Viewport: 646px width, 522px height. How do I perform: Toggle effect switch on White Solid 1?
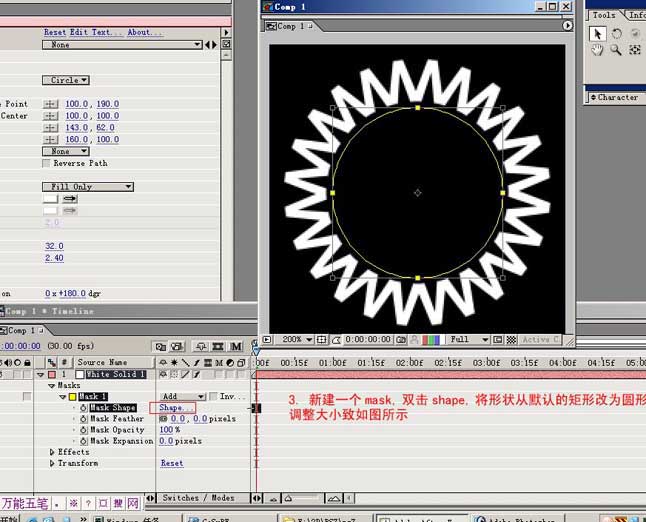click(x=197, y=375)
